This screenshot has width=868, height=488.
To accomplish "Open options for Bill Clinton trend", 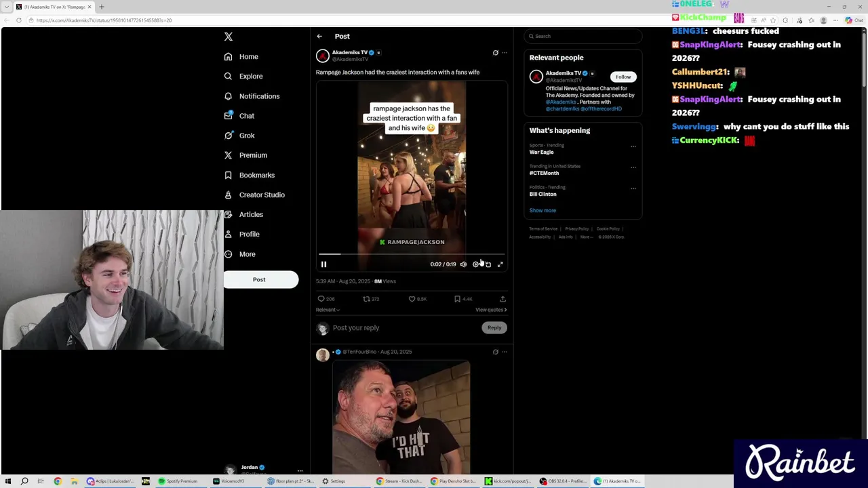I will tap(633, 188).
